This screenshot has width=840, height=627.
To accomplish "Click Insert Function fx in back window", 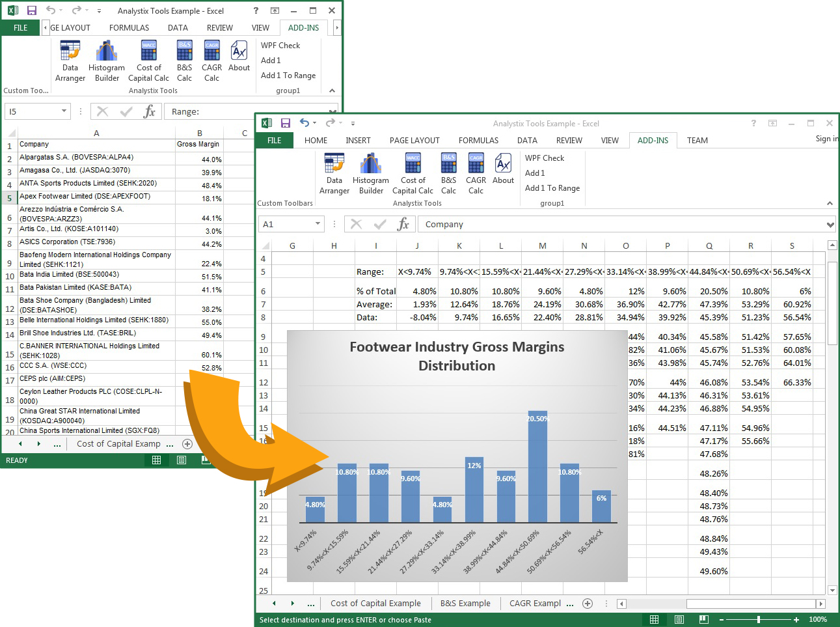I will pos(150,111).
